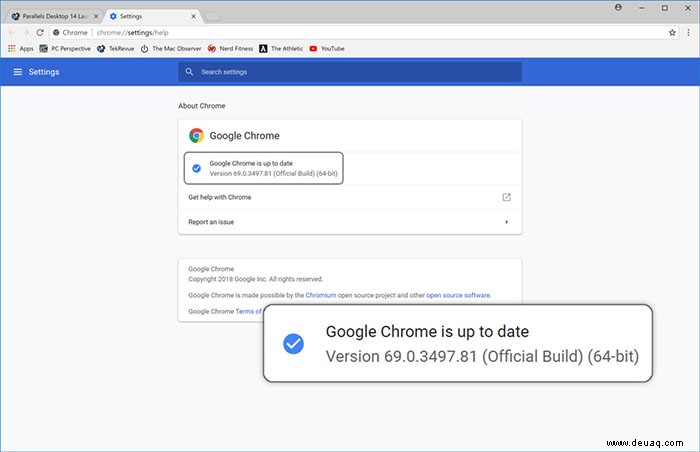
Task: Open the Settings hamburger menu
Action: pos(17,72)
